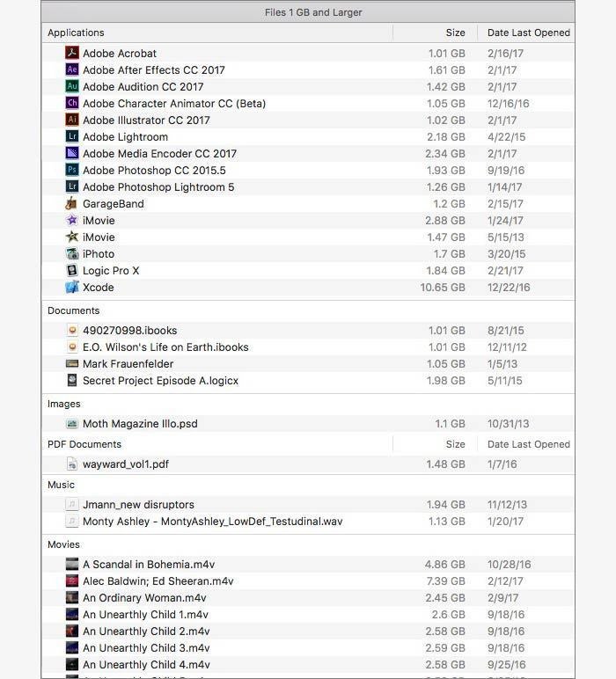Select the Music section label
This screenshot has height=679, width=616.
click(61, 485)
